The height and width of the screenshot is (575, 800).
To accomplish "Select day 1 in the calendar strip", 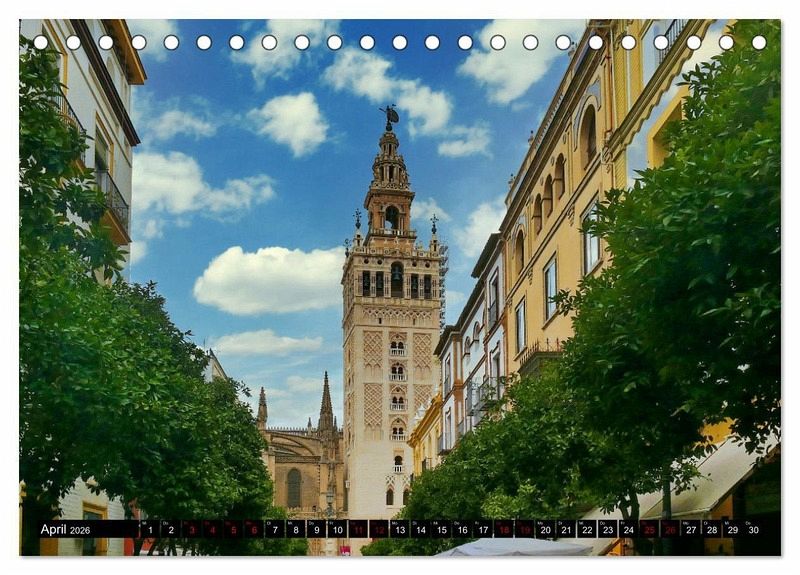I will (149, 529).
